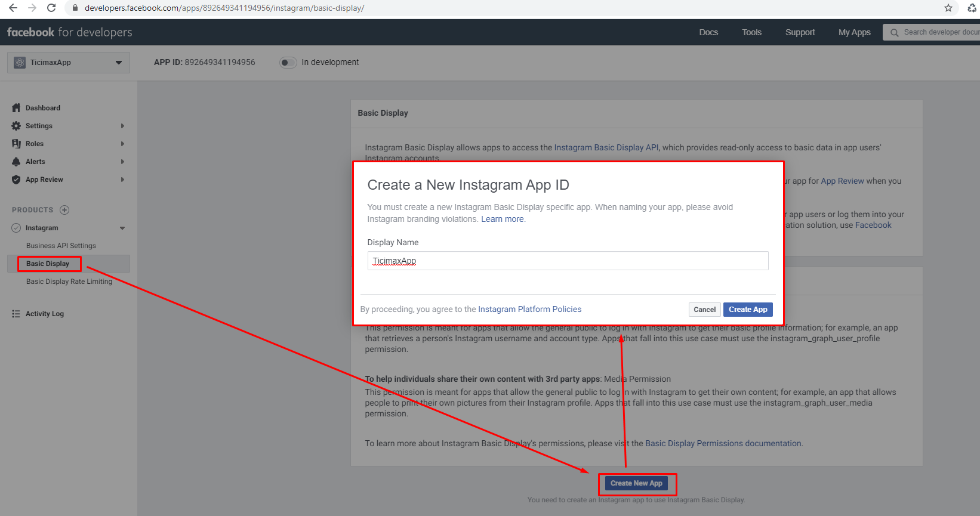980x516 pixels.
Task: Open the App Review link in description
Action: click(842, 181)
